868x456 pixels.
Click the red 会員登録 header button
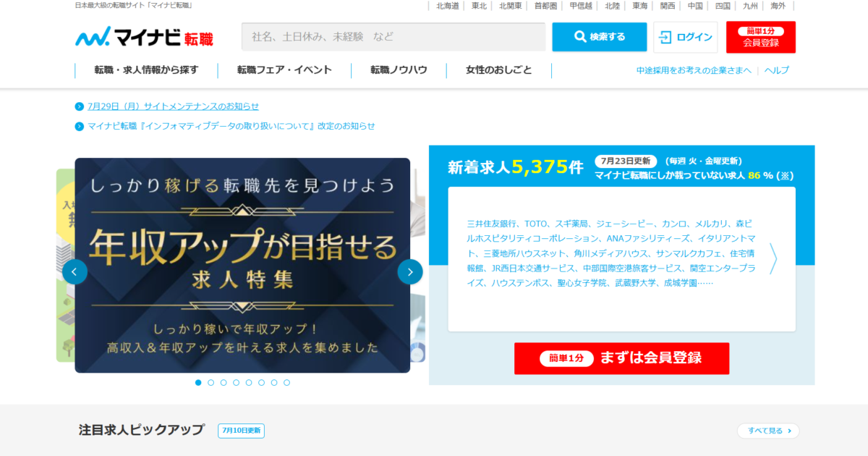click(x=760, y=37)
